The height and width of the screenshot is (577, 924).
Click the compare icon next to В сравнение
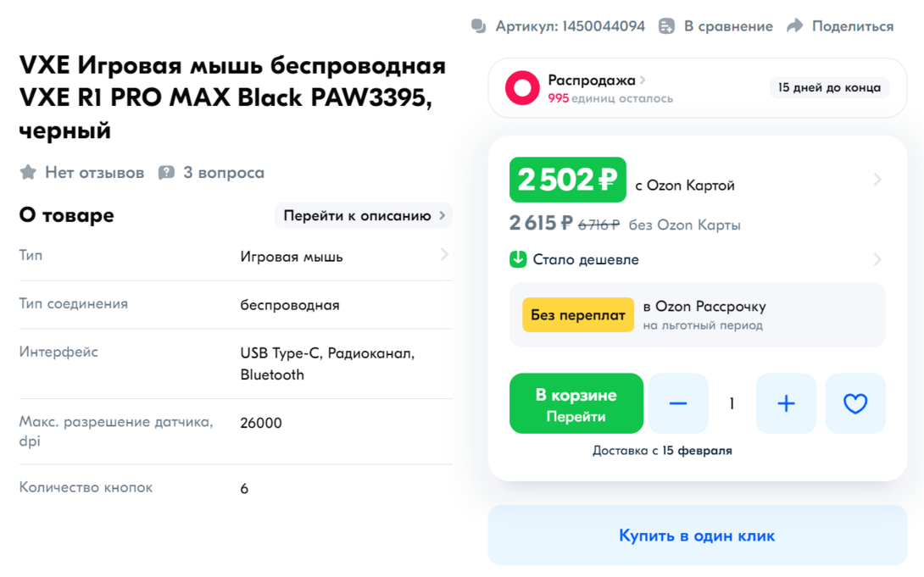tap(667, 26)
